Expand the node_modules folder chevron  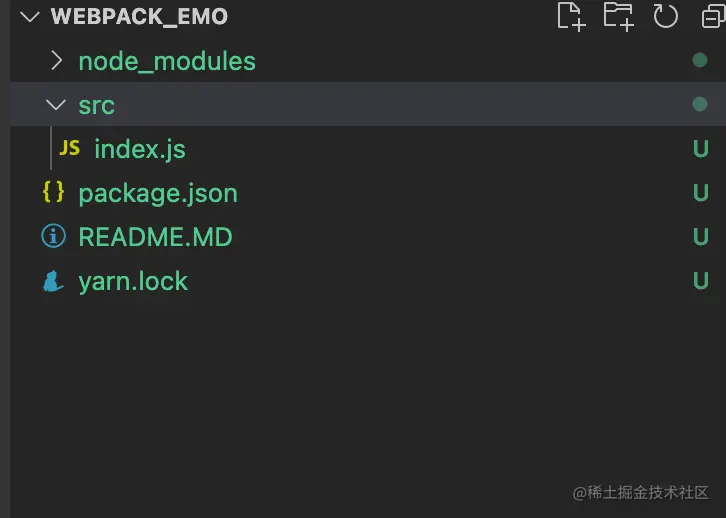coord(56,61)
